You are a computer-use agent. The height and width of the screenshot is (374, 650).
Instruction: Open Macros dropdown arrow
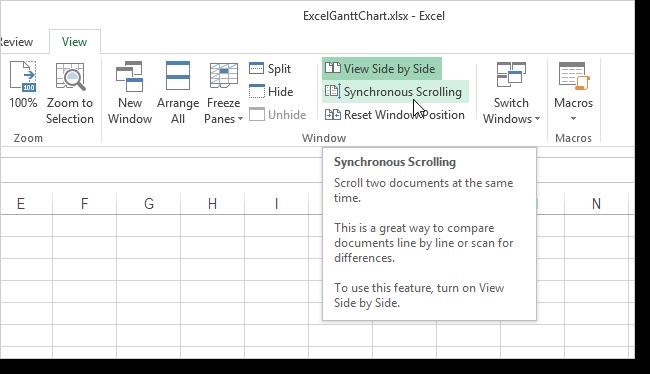pos(573,119)
